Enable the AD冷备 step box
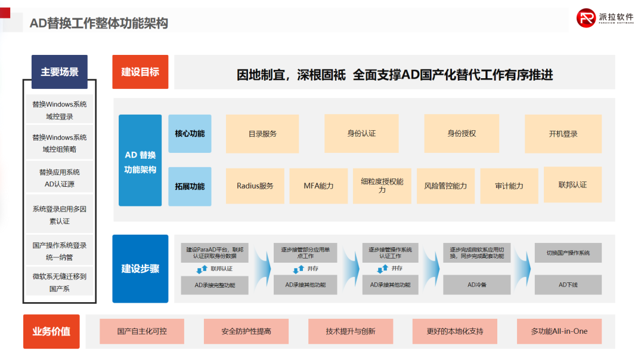 476,285
